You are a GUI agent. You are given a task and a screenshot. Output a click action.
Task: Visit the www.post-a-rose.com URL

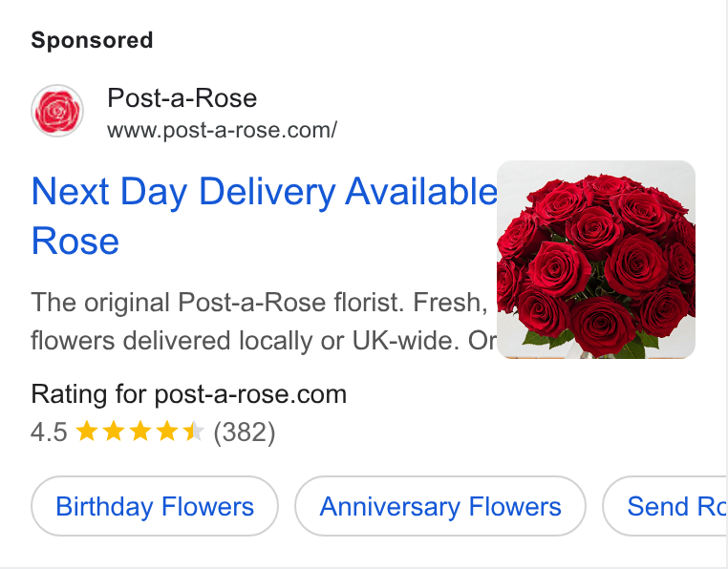222,130
